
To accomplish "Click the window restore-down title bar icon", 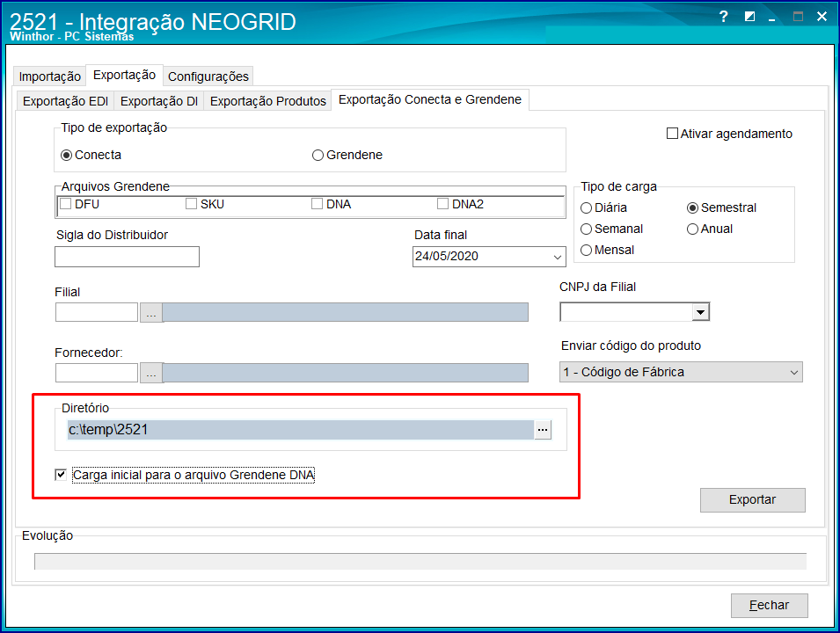I will pyautogui.click(x=749, y=17).
